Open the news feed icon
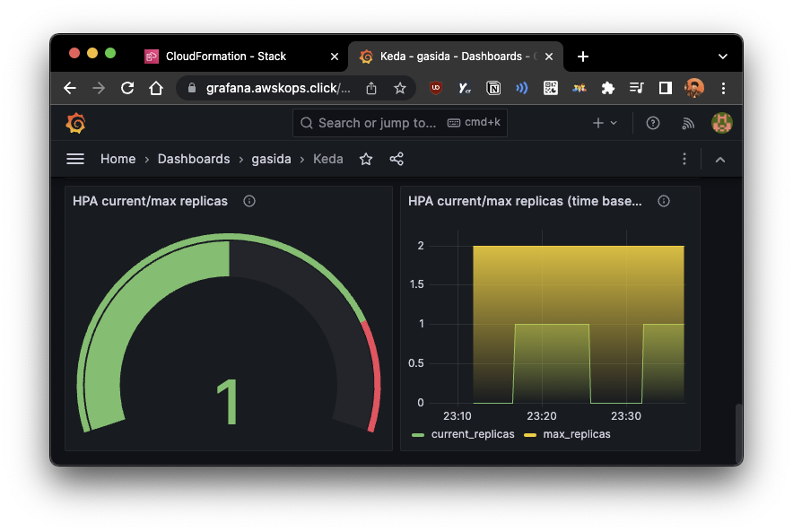The height and width of the screenshot is (532, 793). tap(688, 123)
